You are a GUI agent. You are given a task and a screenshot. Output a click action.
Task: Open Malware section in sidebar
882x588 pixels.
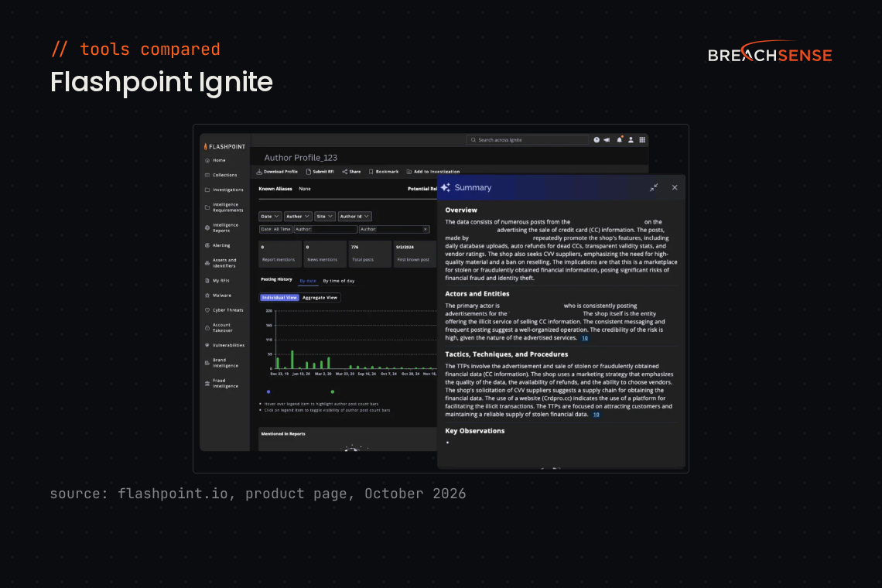218,295
